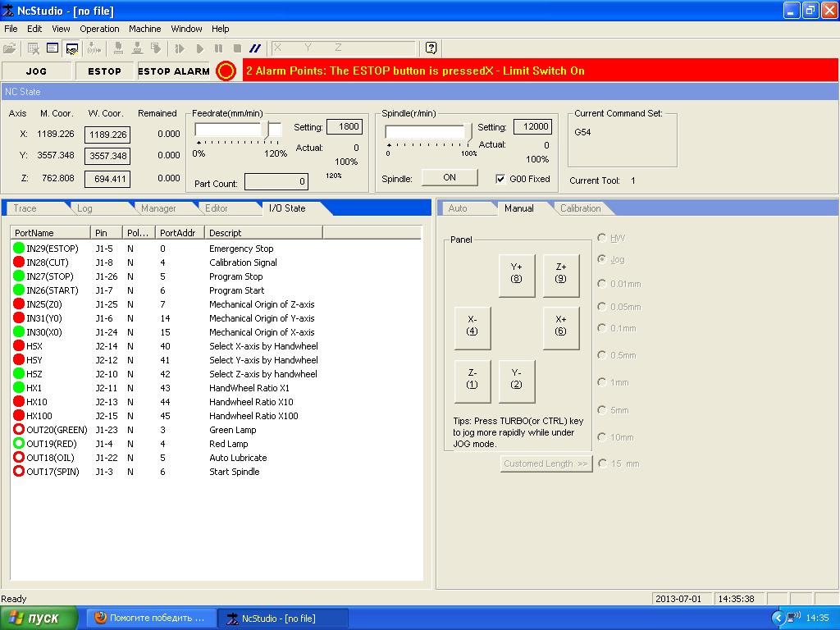
Task: Click the Z- (1) jog button
Action: click(472, 381)
